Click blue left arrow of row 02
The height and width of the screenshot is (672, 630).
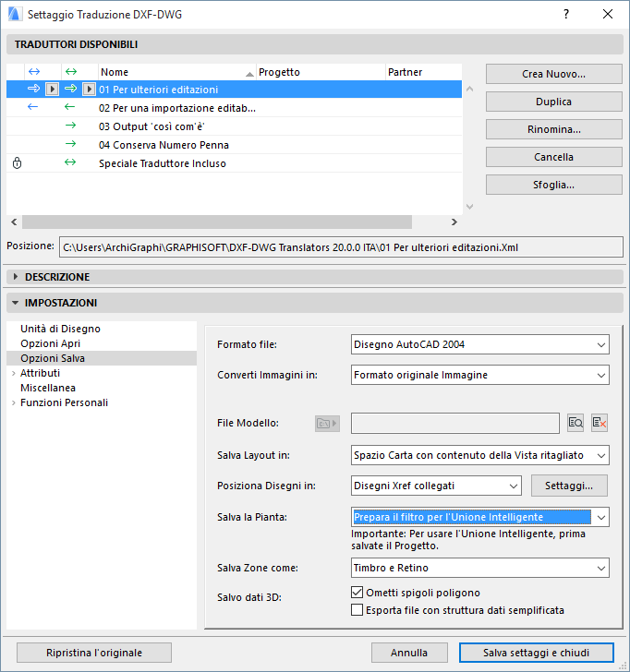tap(32, 107)
